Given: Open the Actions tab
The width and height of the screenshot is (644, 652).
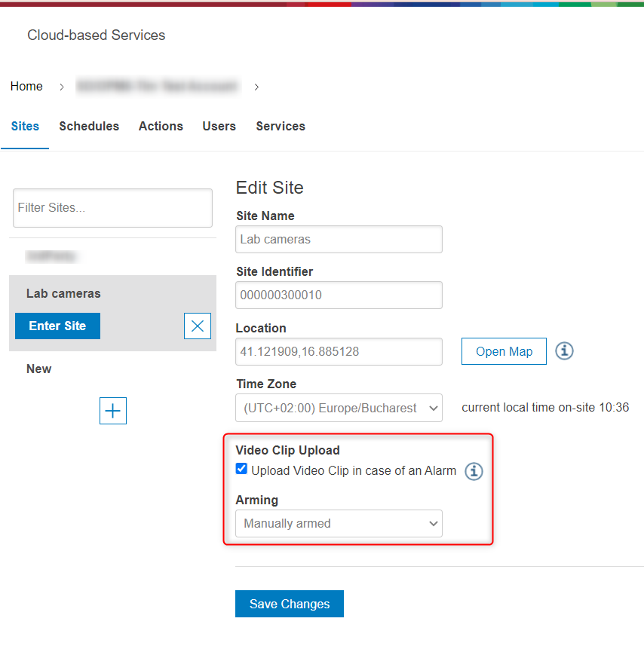Looking at the screenshot, I should (x=161, y=126).
